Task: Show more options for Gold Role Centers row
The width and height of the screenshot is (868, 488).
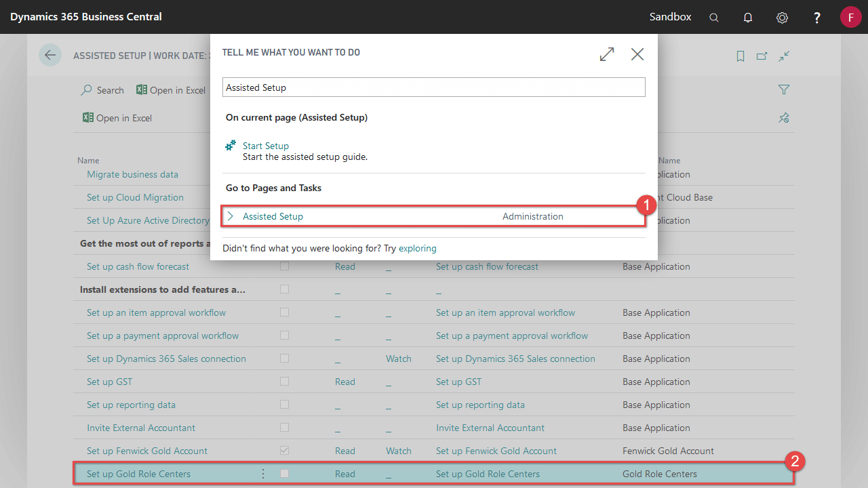Action: click(263, 474)
